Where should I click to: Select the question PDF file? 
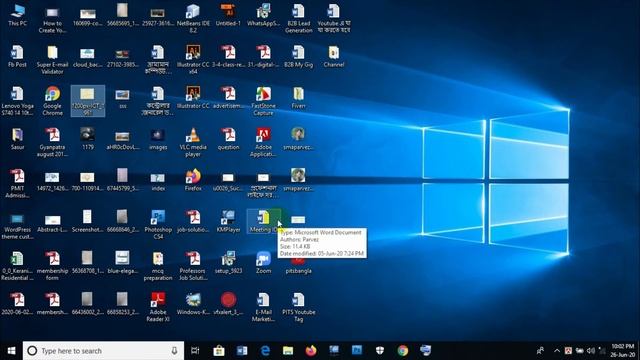[x=228, y=139]
